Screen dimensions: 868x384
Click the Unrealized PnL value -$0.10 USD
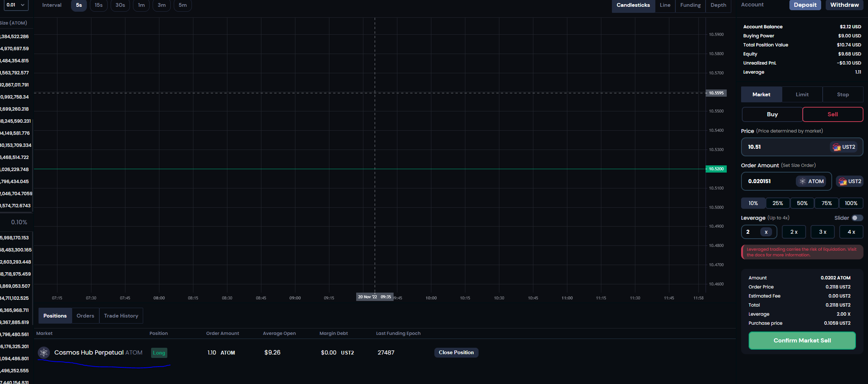(x=849, y=63)
